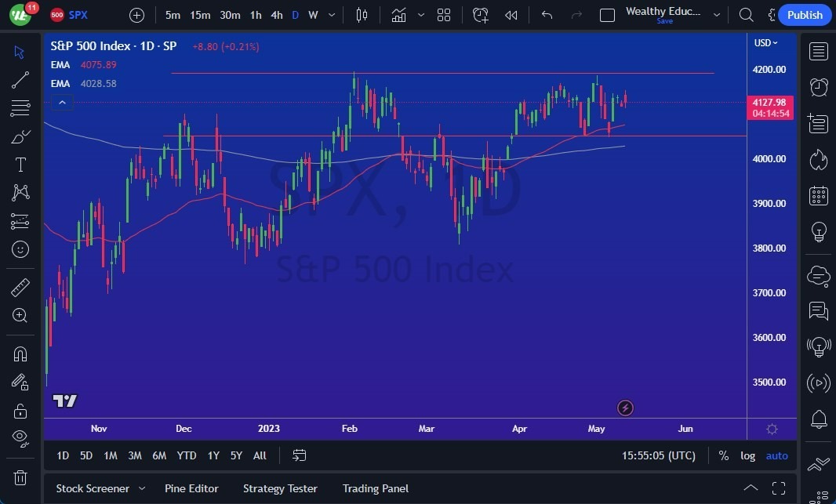Select the Trend Line tool
The height and width of the screenshot is (504, 836).
20,79
